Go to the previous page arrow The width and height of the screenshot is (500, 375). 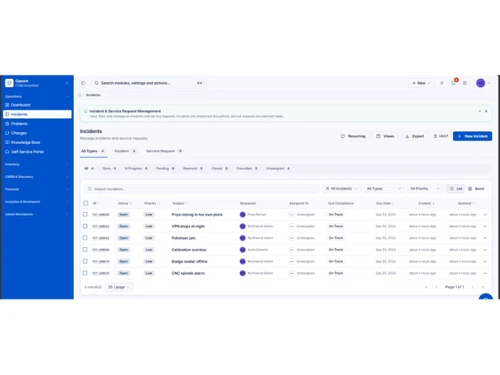coord(436,287)
